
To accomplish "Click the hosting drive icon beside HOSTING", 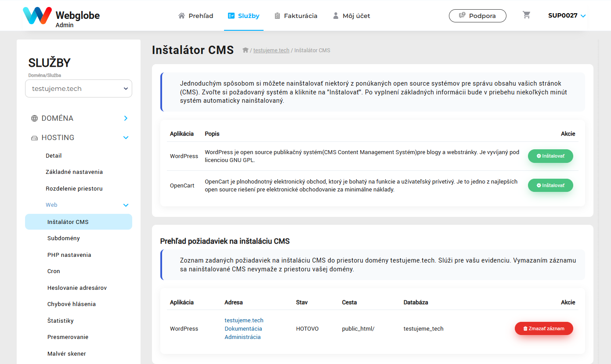I will 34,138.
